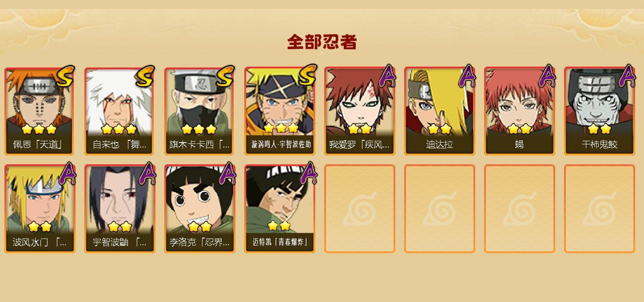The image size is (644, 302).
Task: Pick the 李洛克「忍界」ninja card
Action: [200, 209]
